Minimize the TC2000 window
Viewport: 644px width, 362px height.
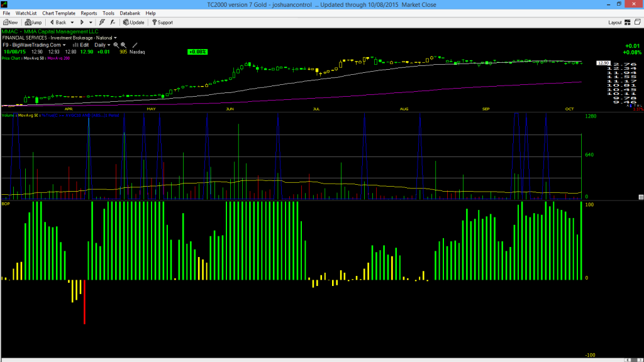coord(608,4)
